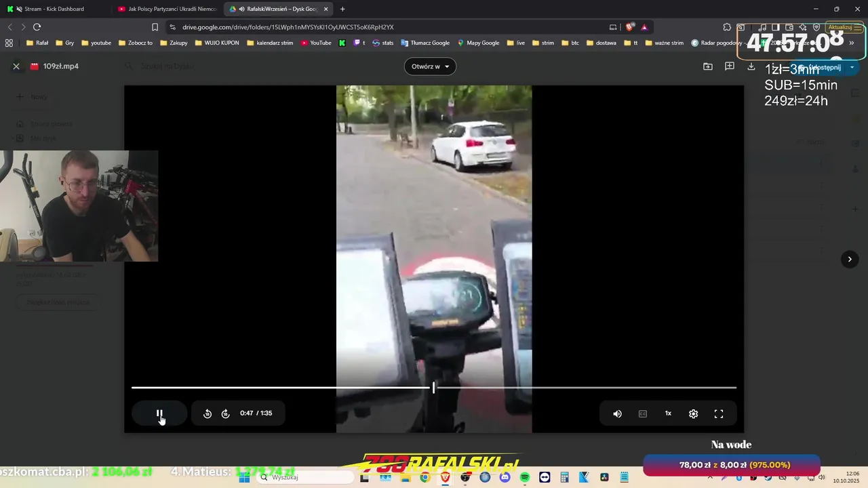Image resolution: width=868 pixels, height=488 pixels.
Task: Enter fullscreen video mode
Action: [719, 413]
